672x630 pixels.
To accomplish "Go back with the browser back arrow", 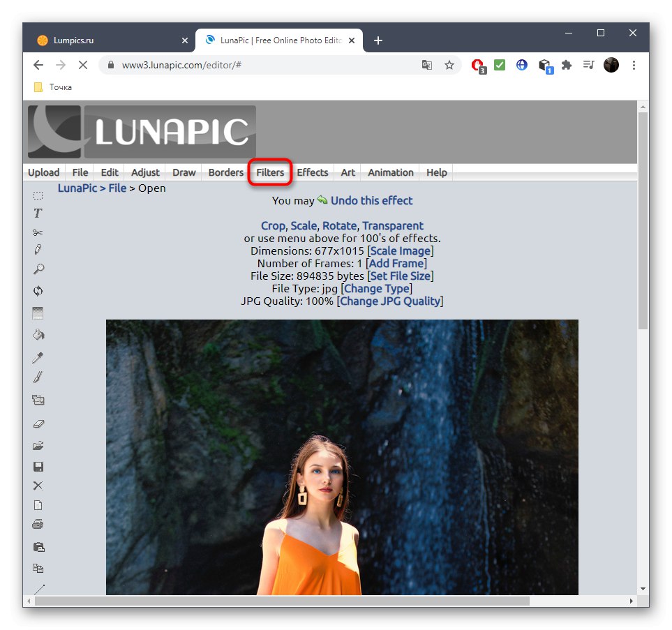I will 38,65.
